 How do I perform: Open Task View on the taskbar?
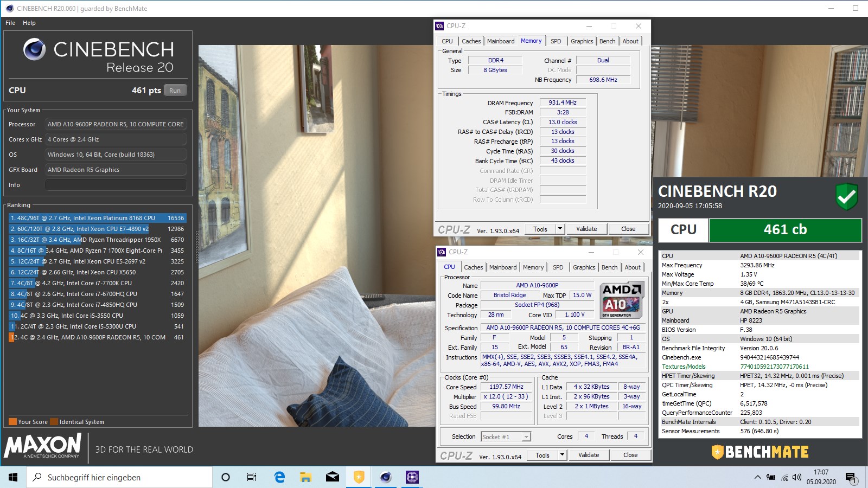[x=252, y=477]
